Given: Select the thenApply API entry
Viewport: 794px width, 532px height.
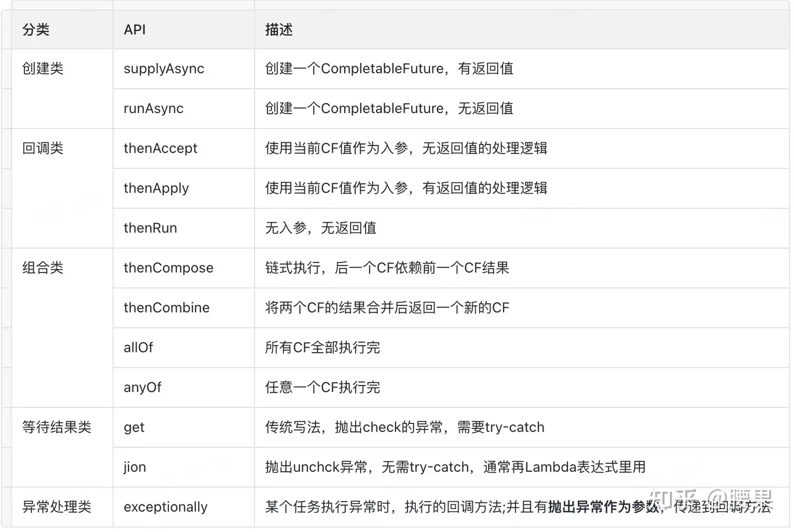Looking at the screenshot, I should 156,188.
